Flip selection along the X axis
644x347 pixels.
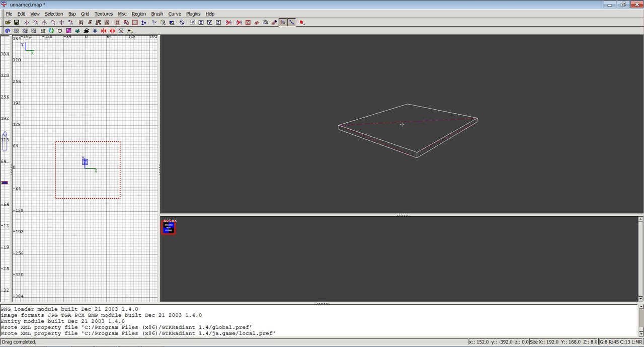pyautogui.click(x=27, y=23)
